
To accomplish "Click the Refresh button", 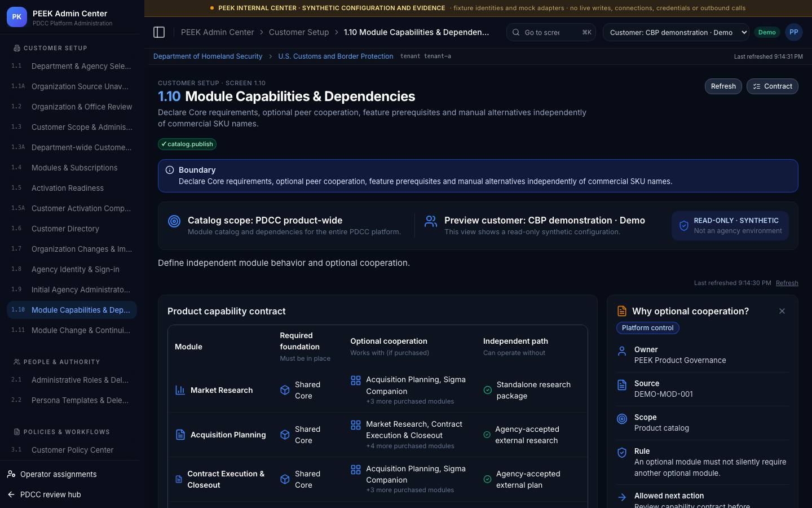I will [x=723, y=86].
